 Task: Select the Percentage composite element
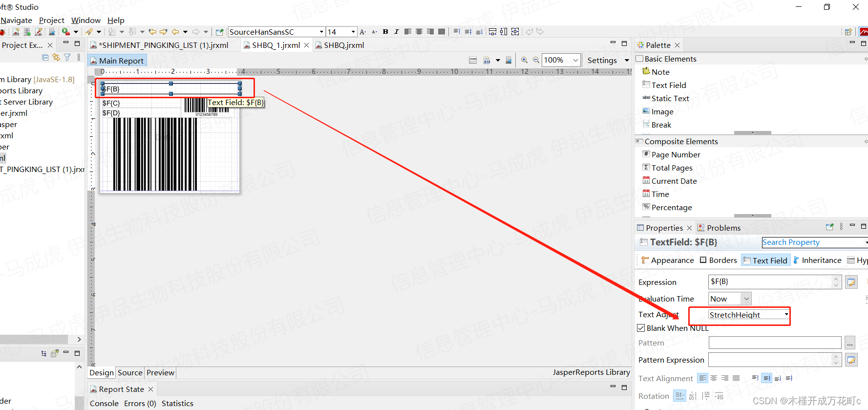click(667, 207)
